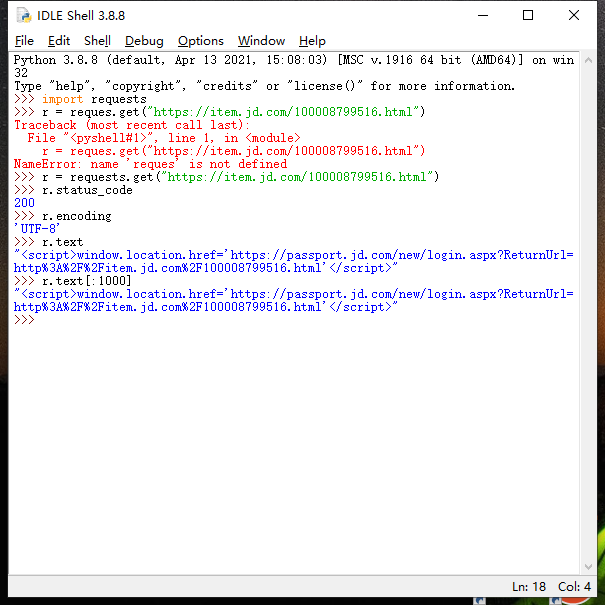Click the IDLE Shell 3.8.8 title text
Viewport: 605px width, 605px height.
coord(81,15)
